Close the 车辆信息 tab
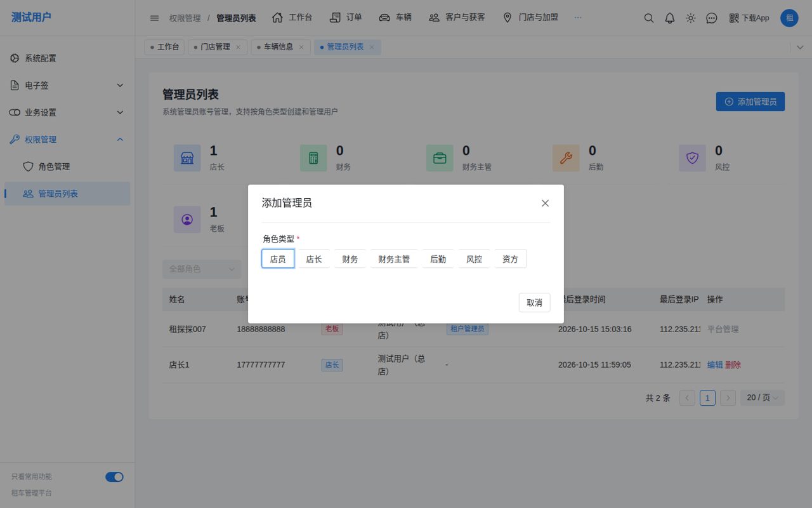The height and width of the screenshot is (508, 812). pos(301,47)
